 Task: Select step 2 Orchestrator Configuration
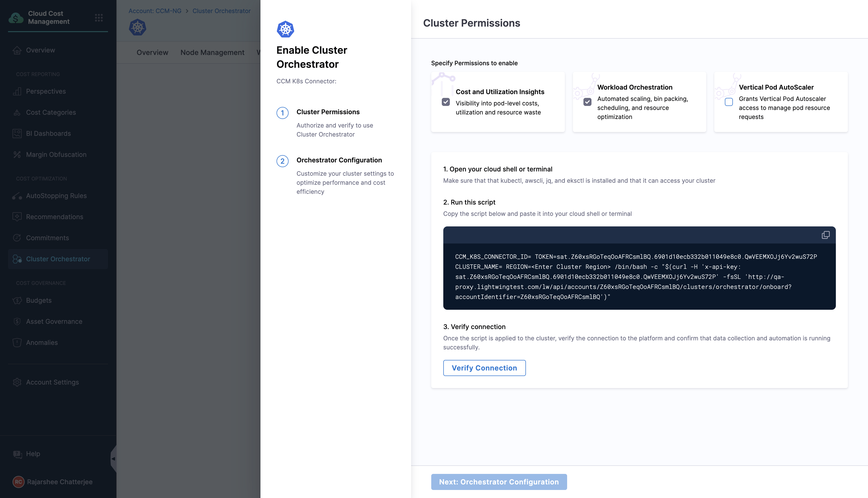tap(339, 160)
